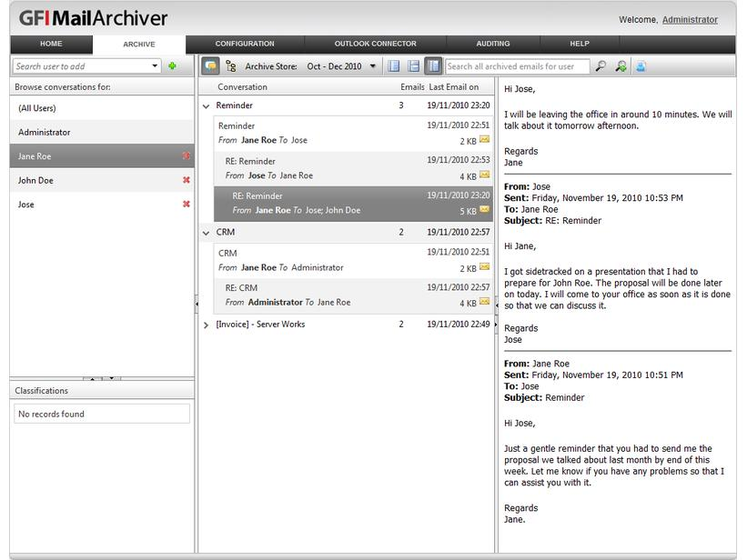Activate the conversation view icon

[210, 66]
